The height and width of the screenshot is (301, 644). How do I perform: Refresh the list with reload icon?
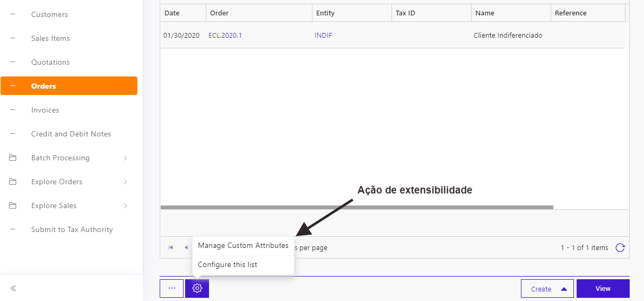(x=620, y=247)
